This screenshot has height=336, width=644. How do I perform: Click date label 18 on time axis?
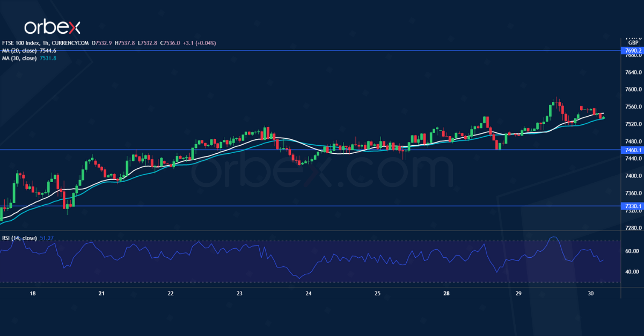(x=33, y=294)
